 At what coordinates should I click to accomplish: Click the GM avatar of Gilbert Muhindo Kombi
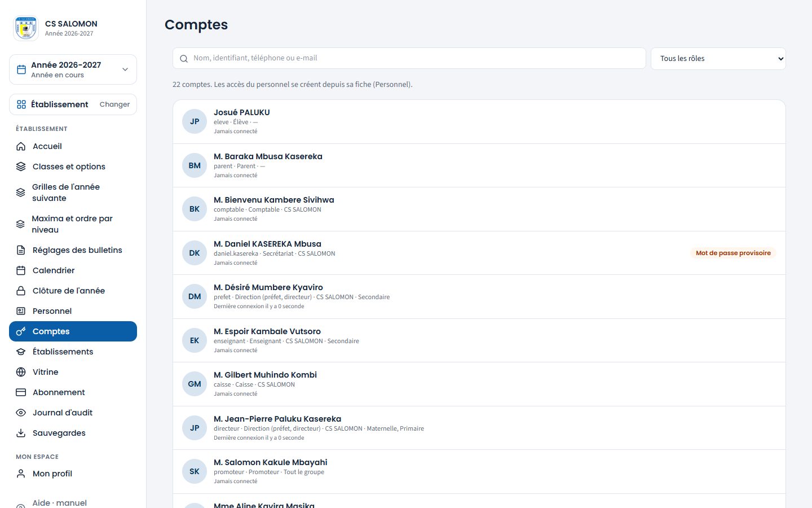click(x=195, y=384)
